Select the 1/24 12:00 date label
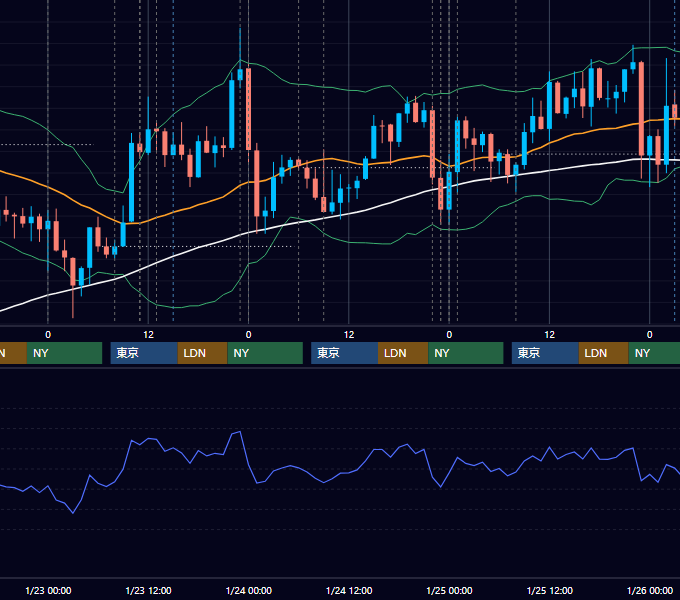680x600 pixels. point(349,590)
